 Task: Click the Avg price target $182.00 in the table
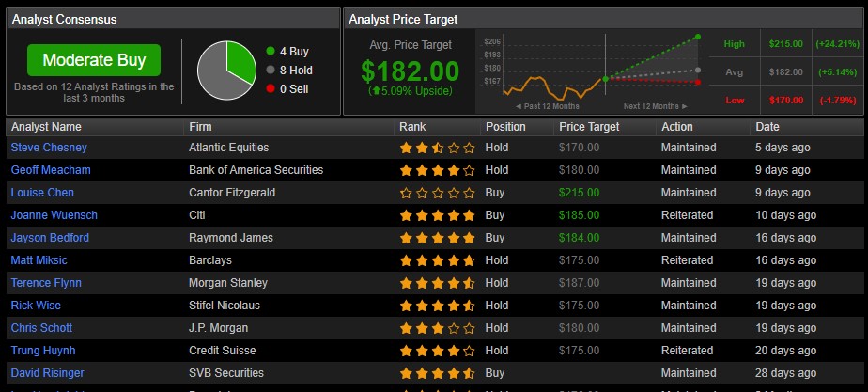[x=785, y=72]
